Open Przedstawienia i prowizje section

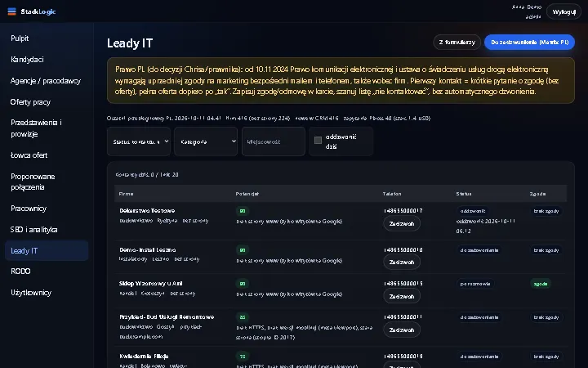[x=36, y=128]
